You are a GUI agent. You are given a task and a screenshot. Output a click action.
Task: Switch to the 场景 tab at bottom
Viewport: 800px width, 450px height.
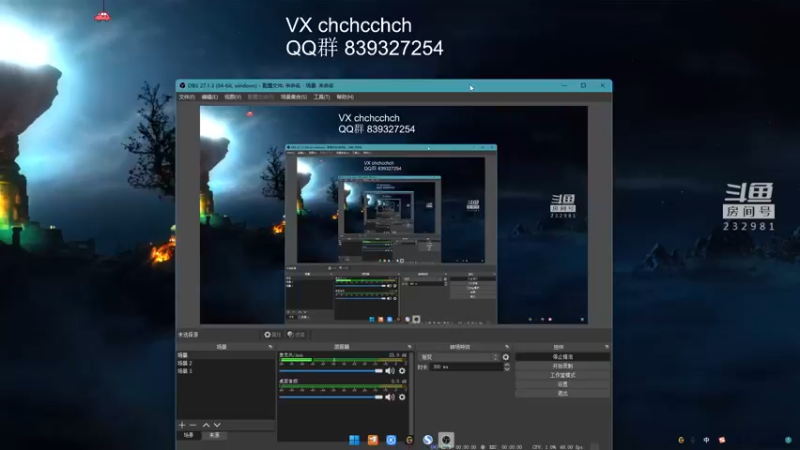pos(189,435)
